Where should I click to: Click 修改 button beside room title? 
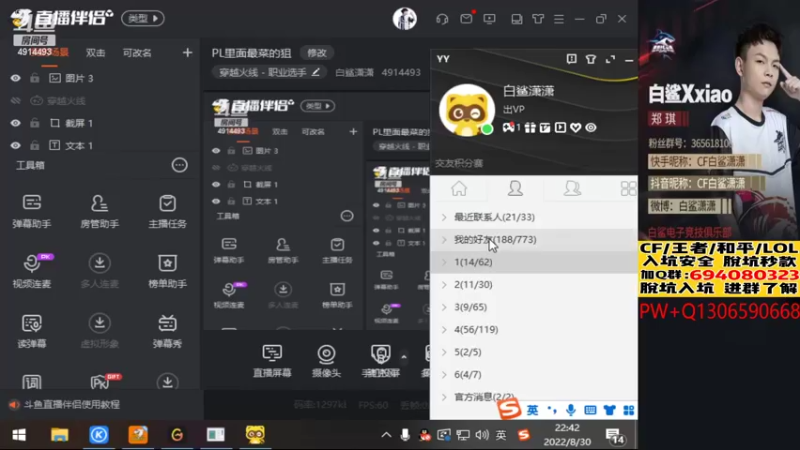coord(316,53)
